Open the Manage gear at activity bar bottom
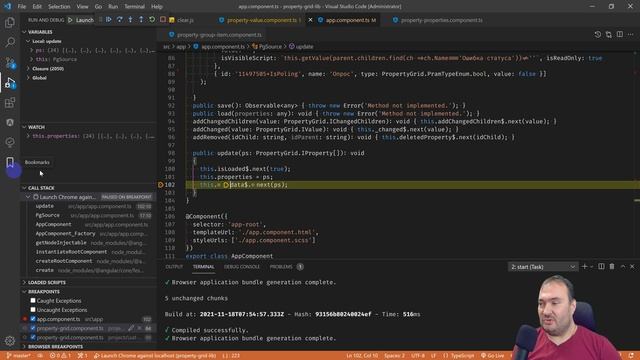This screenshot has height=360, width=640. point(10,340)
